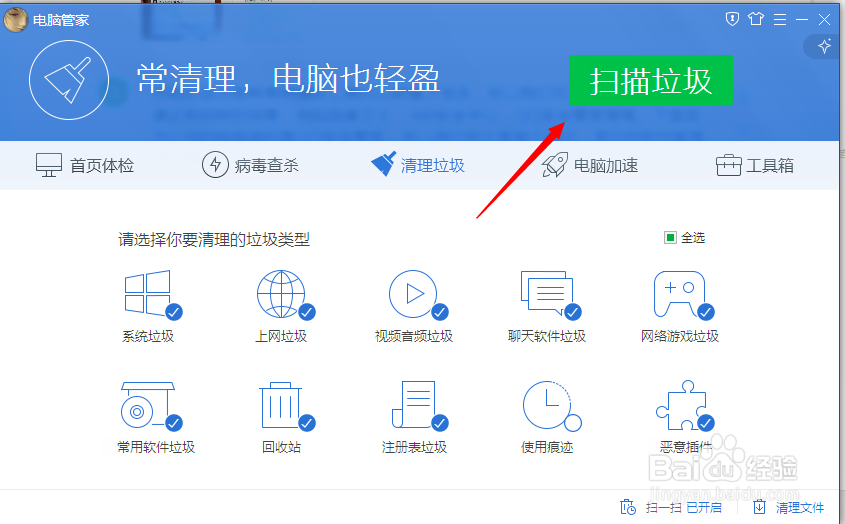
Task: Switch to the 病毒查杀 tab
Action: click(x=250, y=165)
